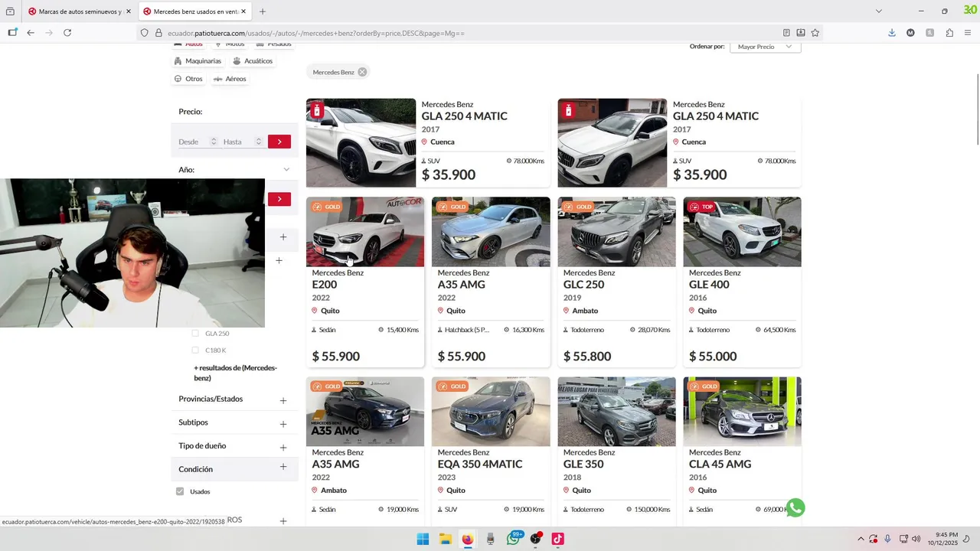The image size is (980, 551).
Task: Open the silver A35 AMG Quito photo
Action: click(x=491, y=232)
